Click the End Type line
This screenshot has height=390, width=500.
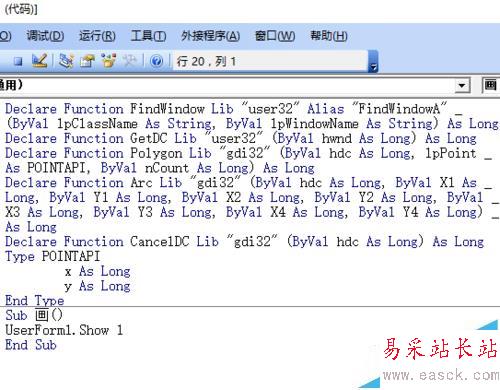(x=34, y=300)
